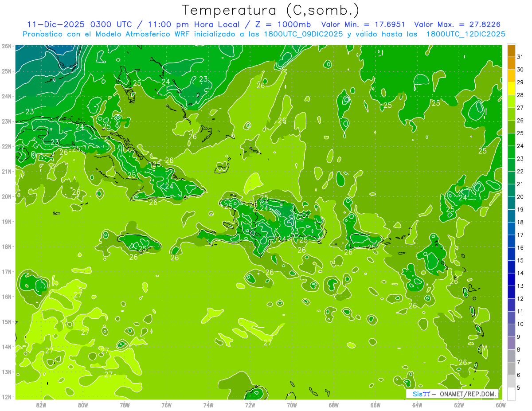Select the legend band between 29 and 30
This screenshot has height=411, width=532.
tap(511, 75)
